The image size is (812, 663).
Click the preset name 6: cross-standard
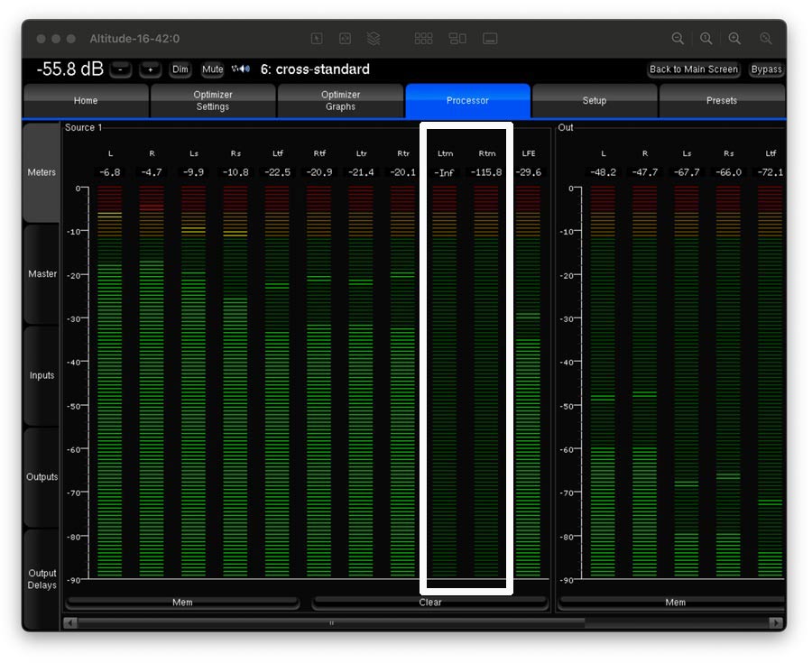[x=315, y=69]
